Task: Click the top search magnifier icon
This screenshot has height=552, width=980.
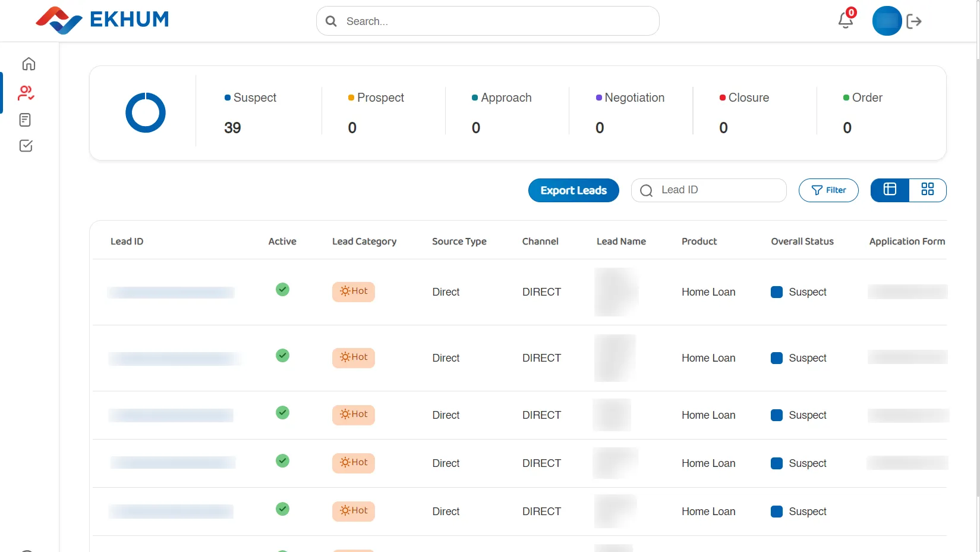Action: [x=332, y=21]
